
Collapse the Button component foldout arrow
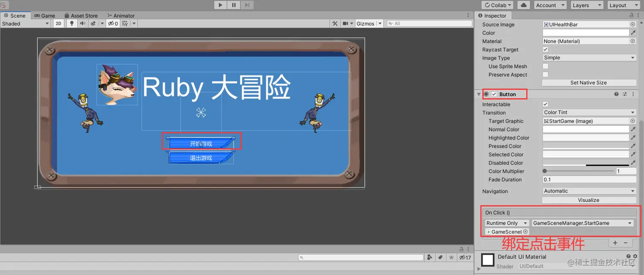pyautogui.click(x=479, y=94)
